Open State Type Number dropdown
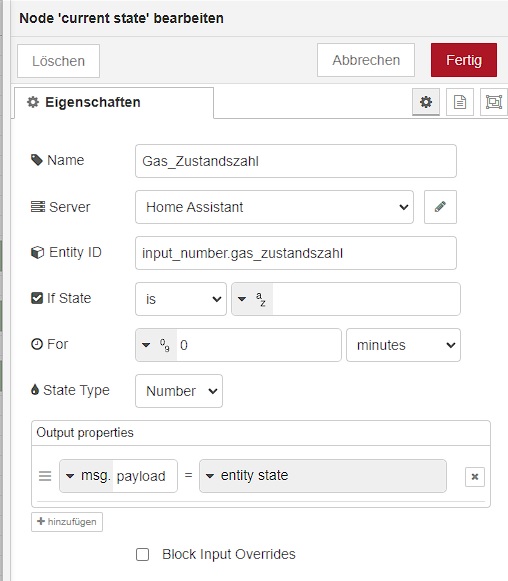Viewport: 508px width, 581px height. pos(179,391)
